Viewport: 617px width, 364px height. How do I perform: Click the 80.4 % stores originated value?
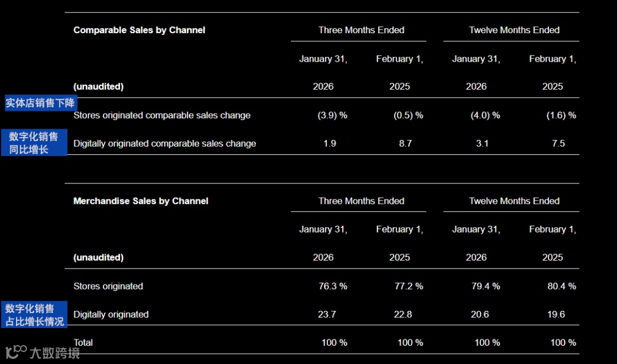562,286
